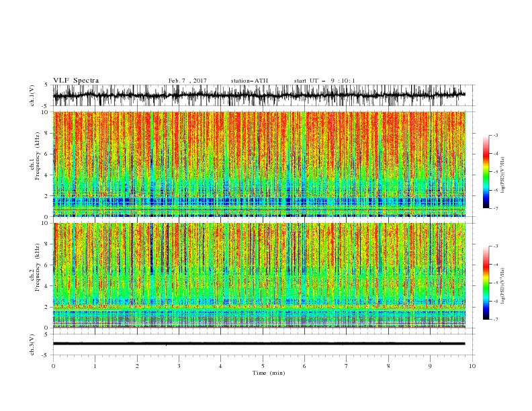Click time axis tick label "0"
The width and height of the screenshot is (532, 411).
(x=53, y=366)
